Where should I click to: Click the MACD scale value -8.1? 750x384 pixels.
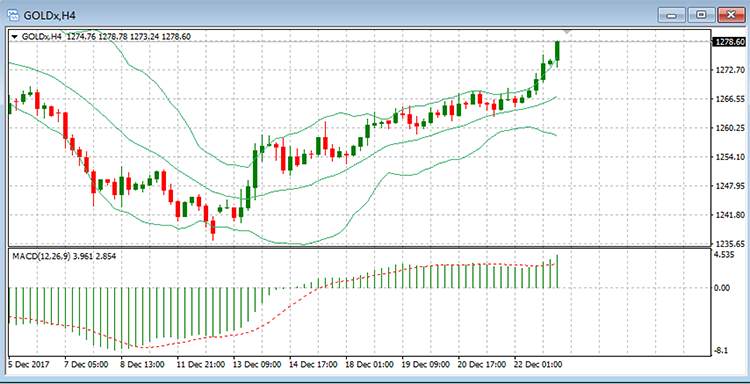coord(722,351)
